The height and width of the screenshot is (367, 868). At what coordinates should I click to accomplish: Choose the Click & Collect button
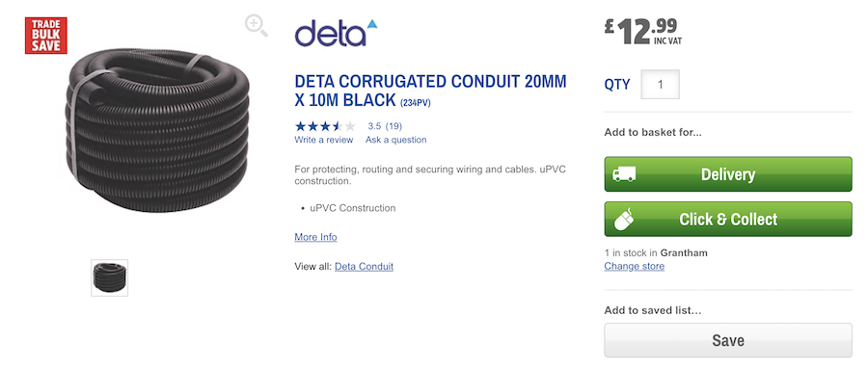(x=728, y=219)
